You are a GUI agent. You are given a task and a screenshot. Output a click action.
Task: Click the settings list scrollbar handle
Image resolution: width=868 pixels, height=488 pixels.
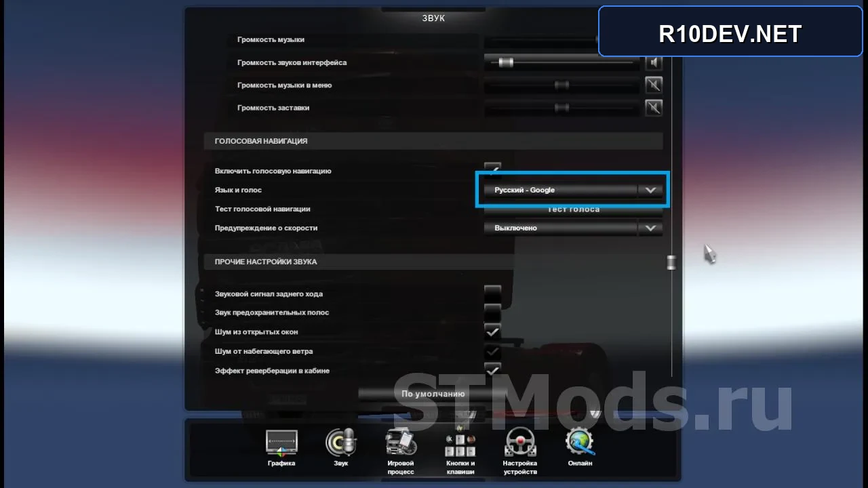(671, 262)
